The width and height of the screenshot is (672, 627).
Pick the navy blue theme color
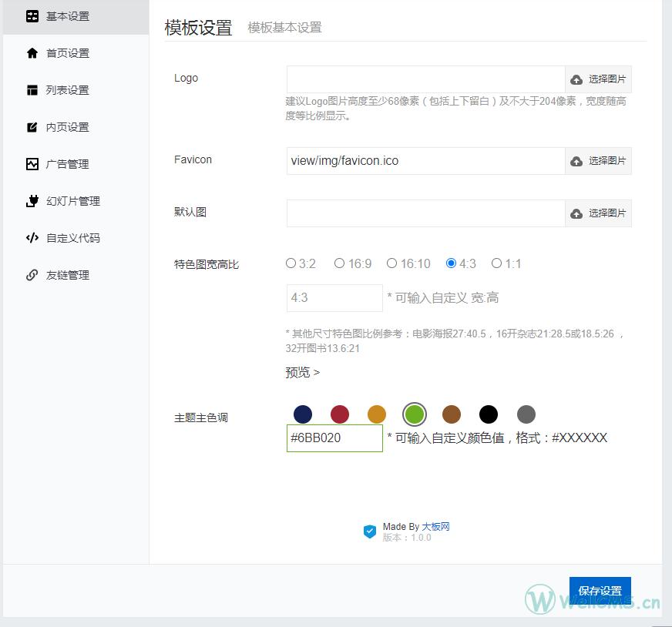click(303, 414)
